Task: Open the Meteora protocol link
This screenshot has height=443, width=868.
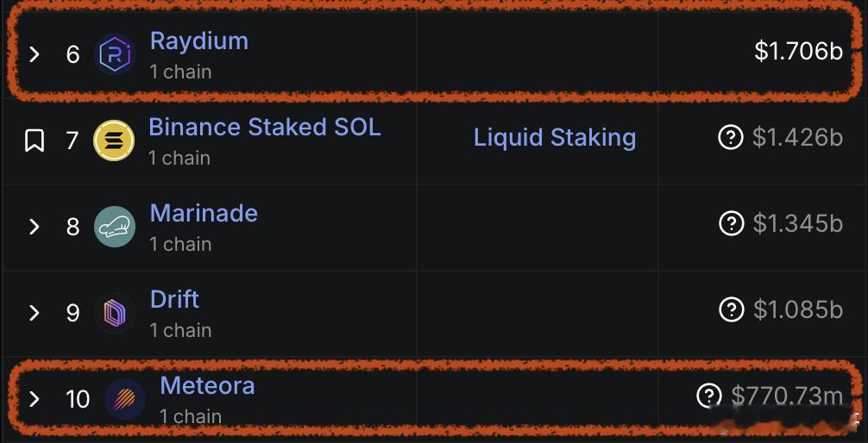Action: tap(207, 385)
